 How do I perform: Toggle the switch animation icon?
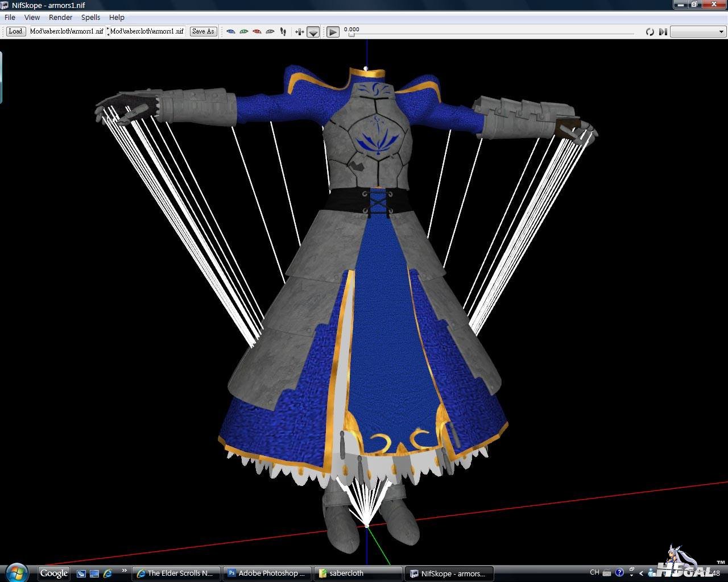pos(663,32)
